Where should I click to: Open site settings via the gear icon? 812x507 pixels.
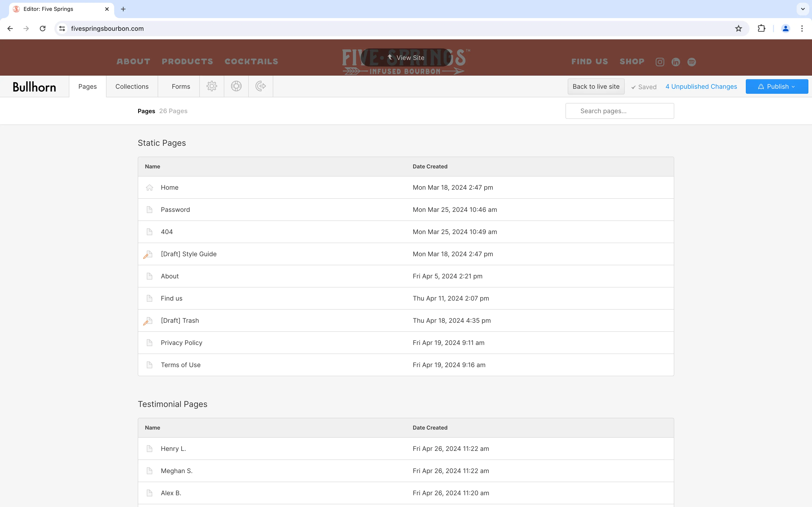click(212, 86)
